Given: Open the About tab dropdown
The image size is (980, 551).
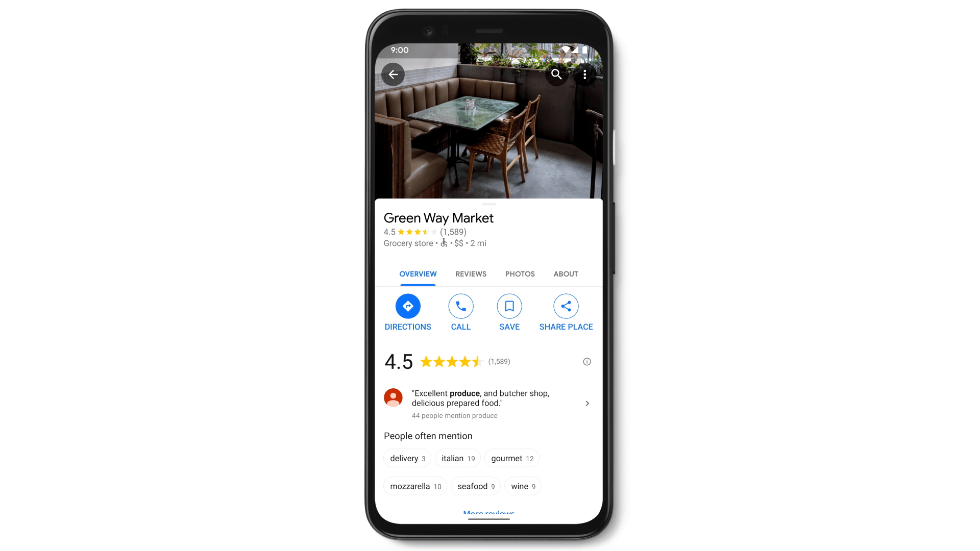Looking at the screenshot, I should tap(566, 273).
